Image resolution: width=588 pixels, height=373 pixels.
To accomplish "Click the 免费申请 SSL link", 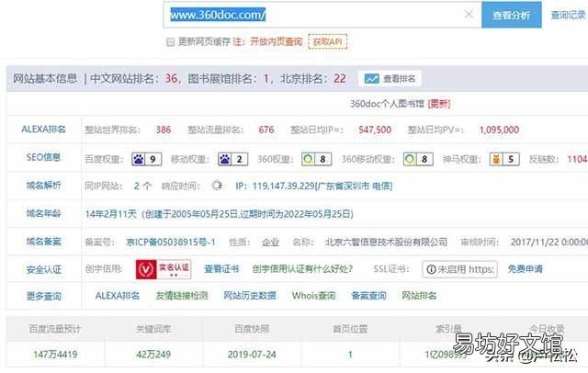I will (x=525, y=269).
